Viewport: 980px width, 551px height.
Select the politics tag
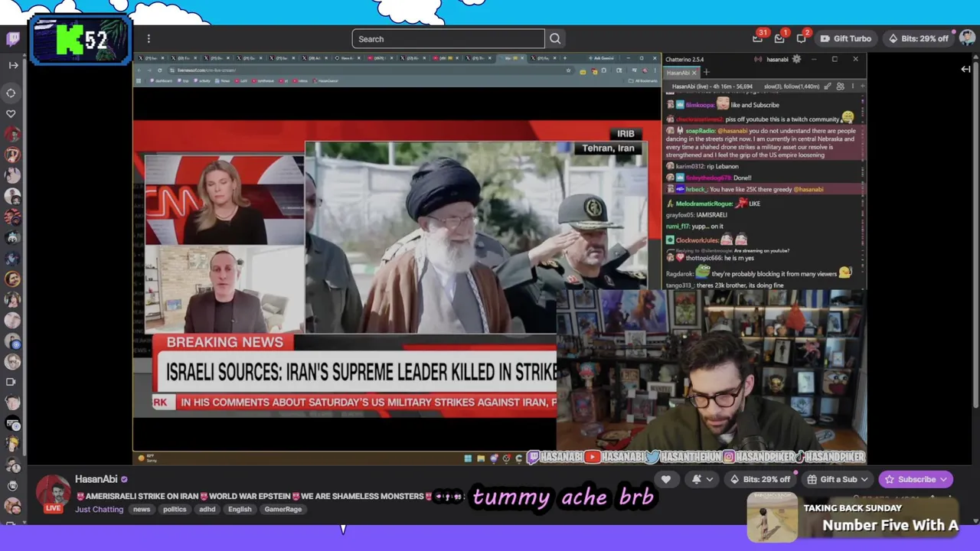[175, 510]
